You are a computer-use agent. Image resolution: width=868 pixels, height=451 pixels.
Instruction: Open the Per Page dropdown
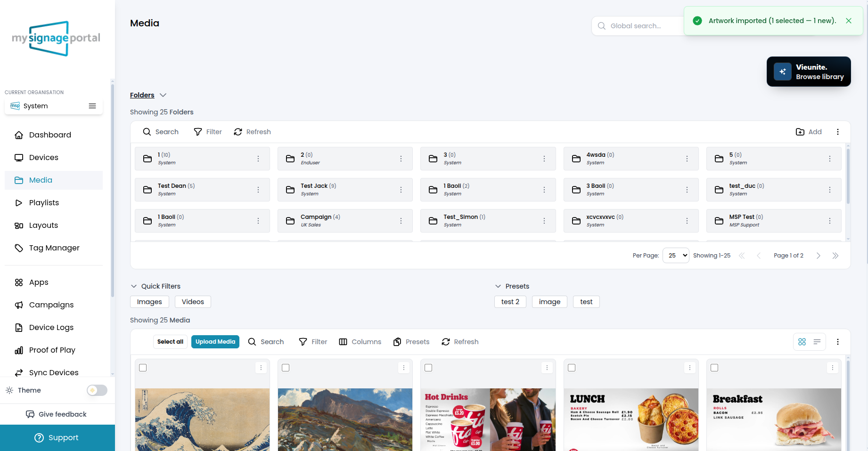click(676, 256)
